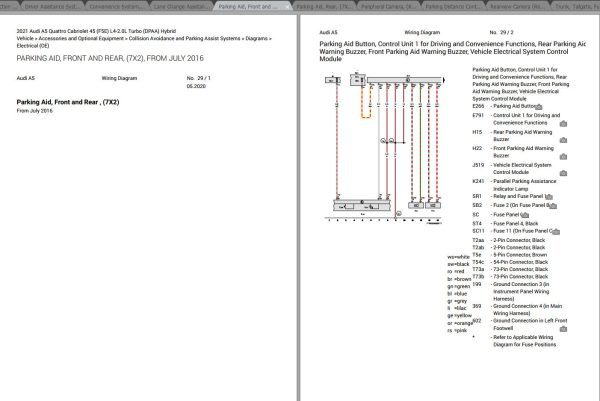The width and height of the screenshot is (600, 401).
Task: Click the ST4 Fuse Panel 4, Black entry
Action: [x=505, y=223]
